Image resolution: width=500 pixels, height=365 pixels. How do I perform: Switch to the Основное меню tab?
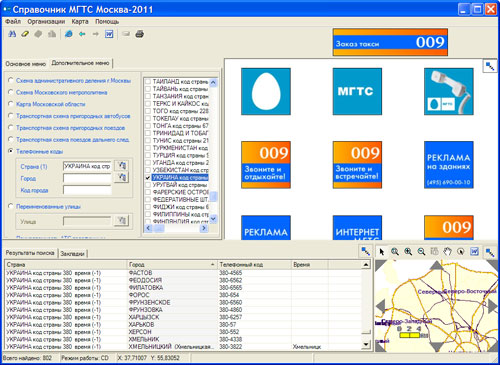(x=26, y=64)
